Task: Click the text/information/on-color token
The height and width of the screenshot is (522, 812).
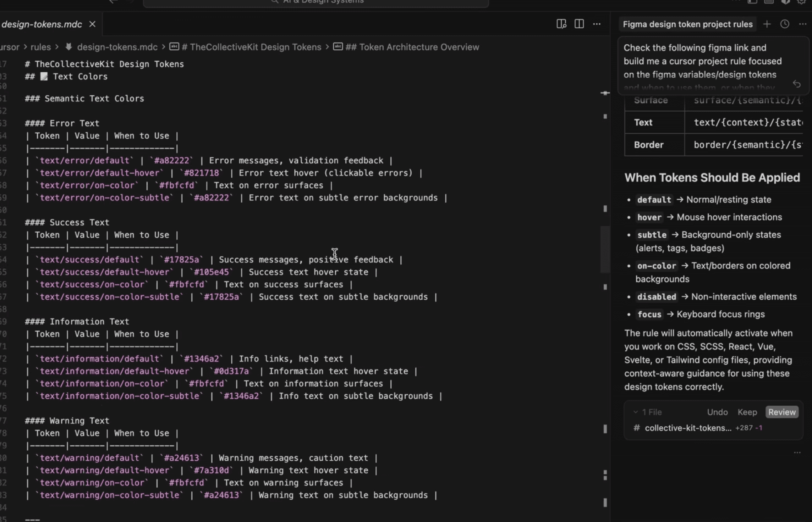Action: [102, 384]
